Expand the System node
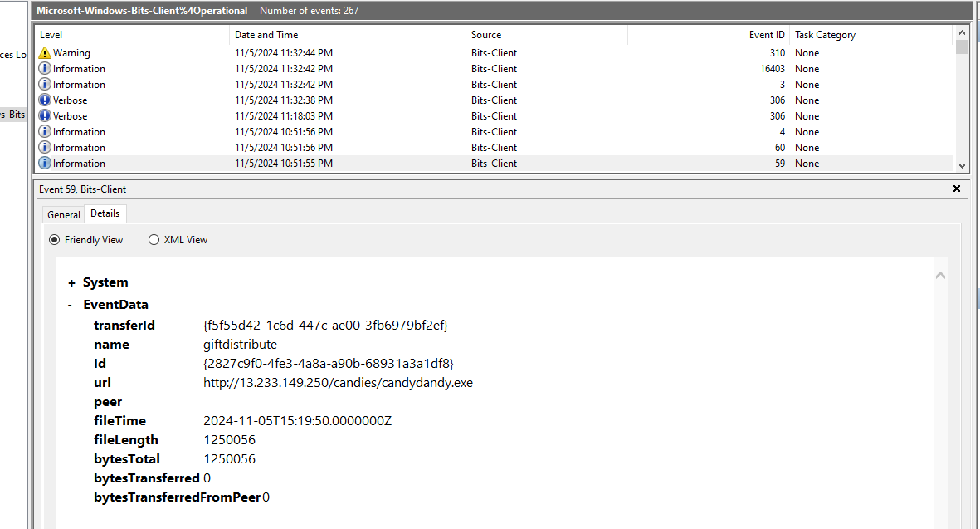980x529 pixels. click(71, 283)
